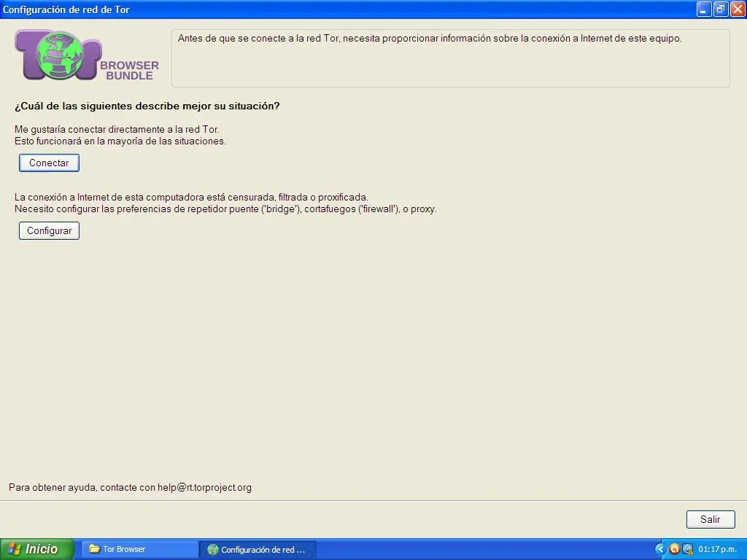Open the orange swirl tray icon
This screenshot has height=560, width=747.
click(674, 549)
